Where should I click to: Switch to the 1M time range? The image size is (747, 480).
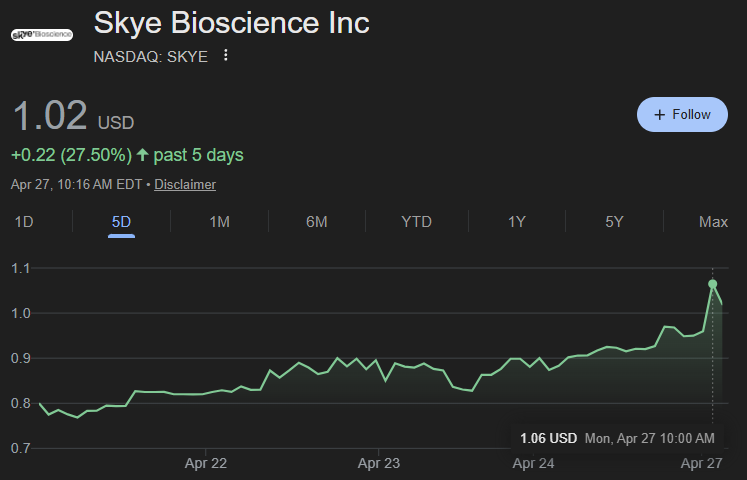(220, 222)
